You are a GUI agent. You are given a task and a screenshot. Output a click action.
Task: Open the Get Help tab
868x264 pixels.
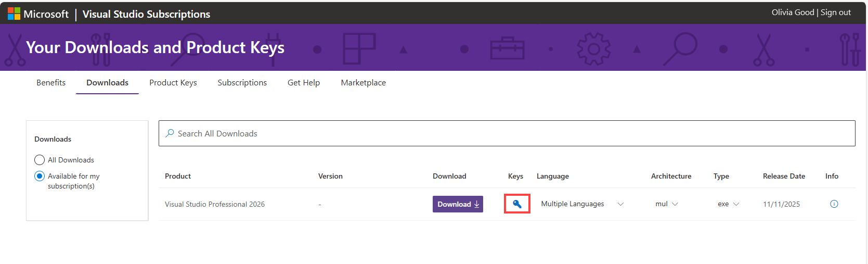pyautogui.click(x=304, y=83)
